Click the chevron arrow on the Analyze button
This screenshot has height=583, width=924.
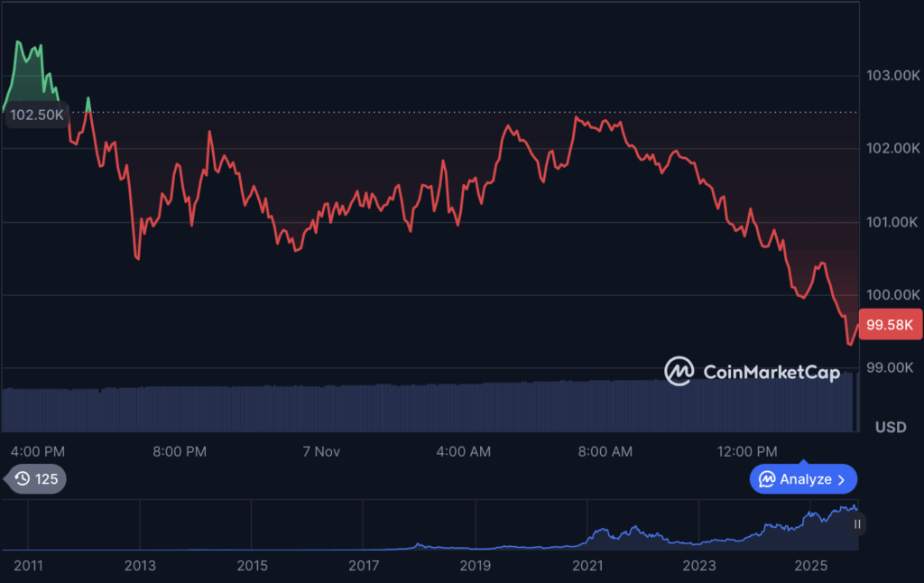[x=842, y=479]
